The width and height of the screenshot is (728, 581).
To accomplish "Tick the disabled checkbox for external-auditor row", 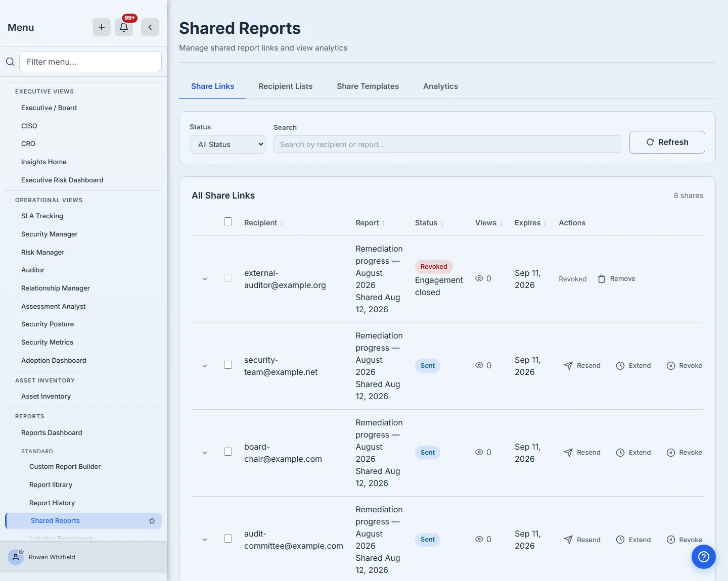I will pos(228,278).
